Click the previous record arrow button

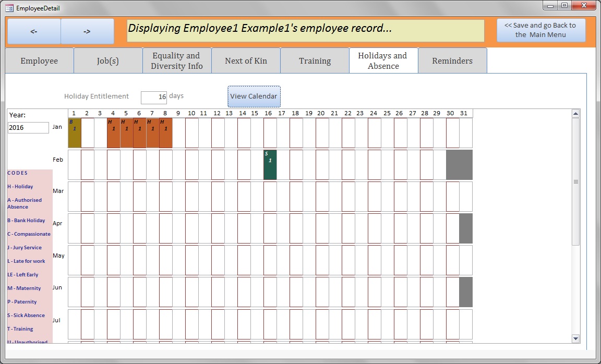tap(34, 31)
